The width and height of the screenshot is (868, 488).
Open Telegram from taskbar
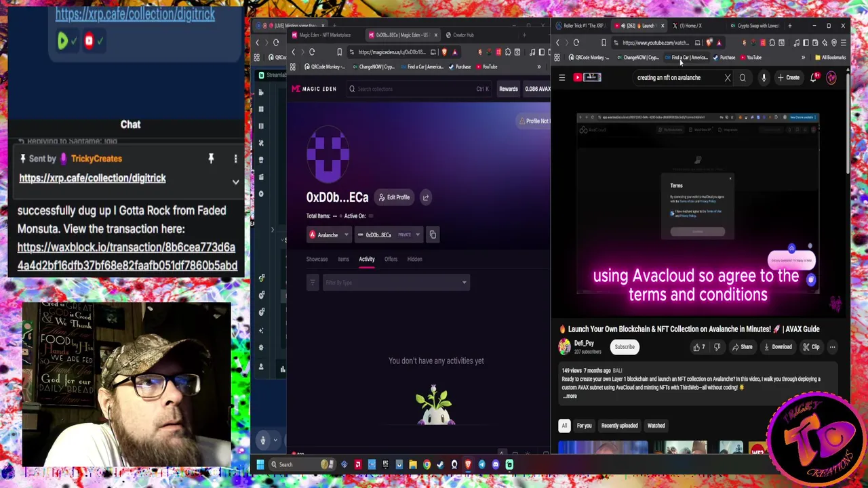tap(481, 464)
